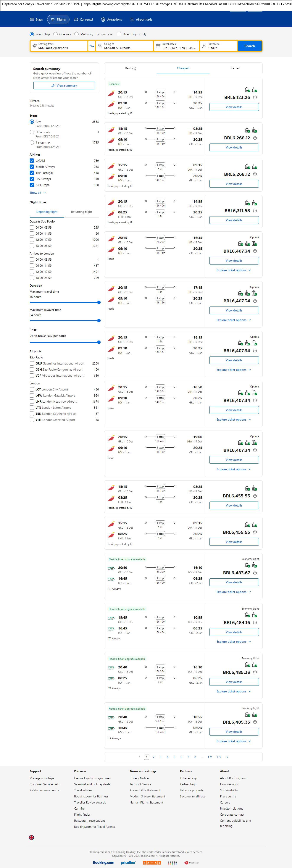This screenshot has width=292, height=868.
Task: Click the Leaving from Sao Paulo field
Action: point(59,46)
